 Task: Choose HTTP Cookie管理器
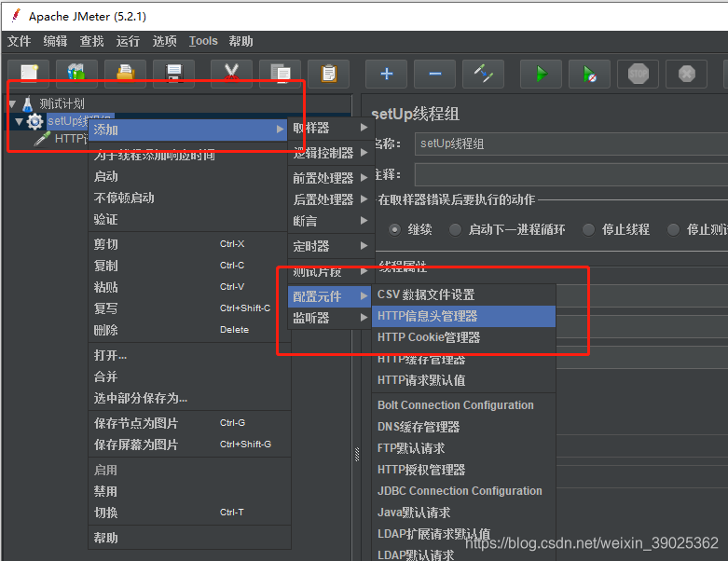pos(463,337)
